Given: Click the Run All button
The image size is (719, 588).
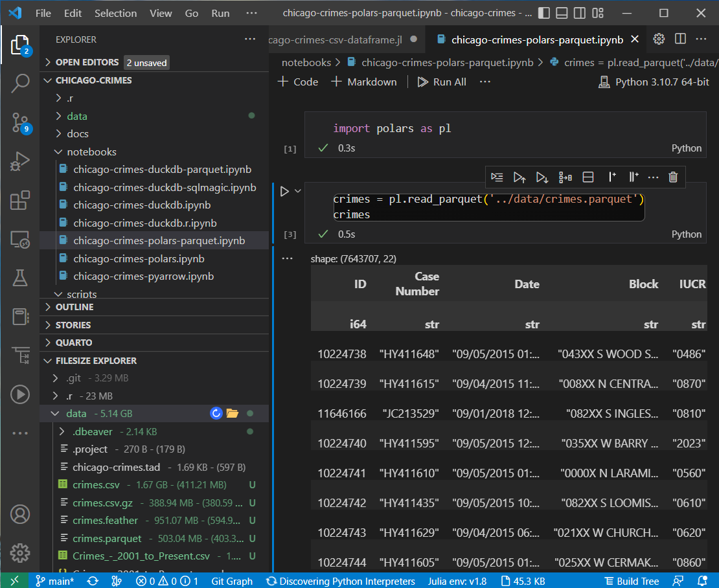Looking at the screenshot, I should click(442, 82).
